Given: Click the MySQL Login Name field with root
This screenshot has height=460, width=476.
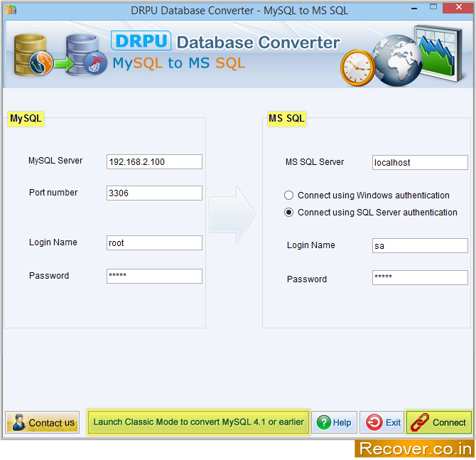Looking at the screenshot, I should point(154,242).
